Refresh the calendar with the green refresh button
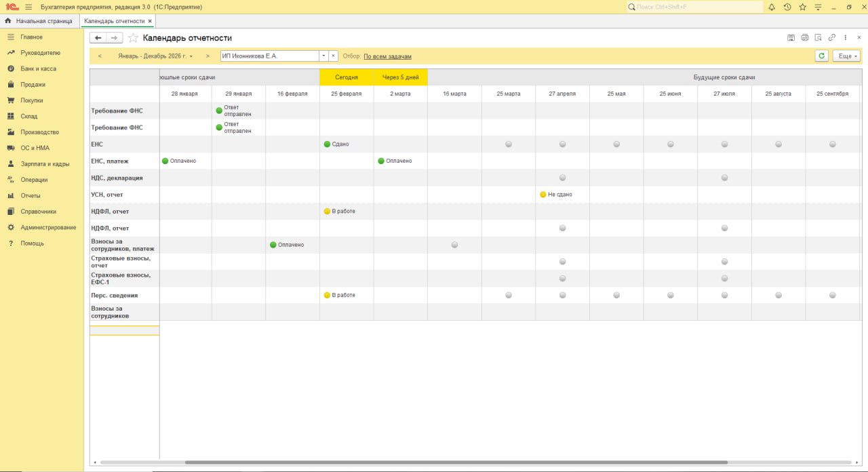 point(821,56)
